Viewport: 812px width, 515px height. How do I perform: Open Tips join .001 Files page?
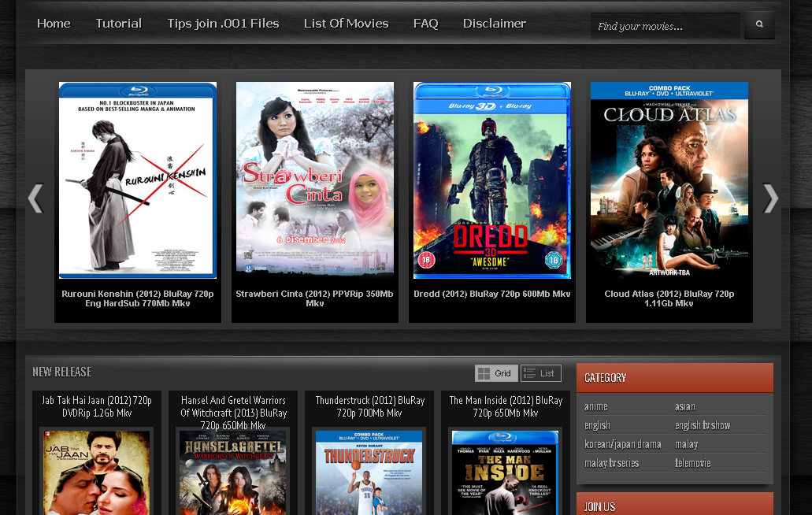click(223, 24)
